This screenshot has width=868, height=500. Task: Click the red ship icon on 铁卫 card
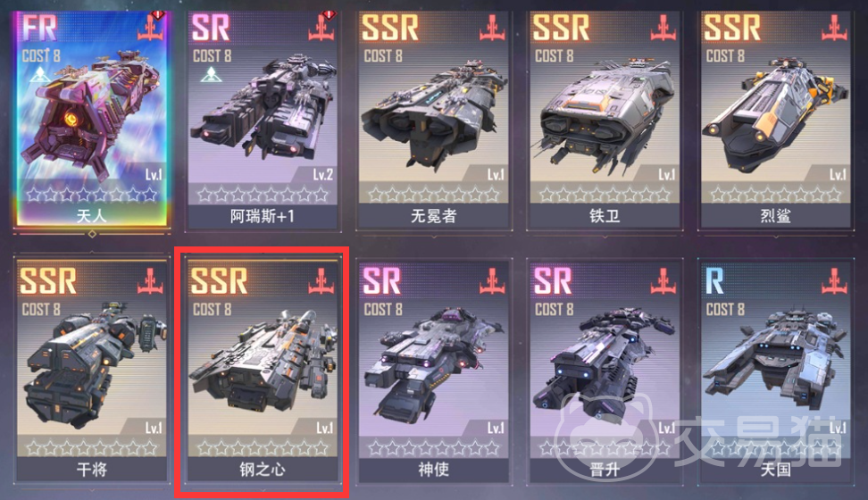coord(663,29)
